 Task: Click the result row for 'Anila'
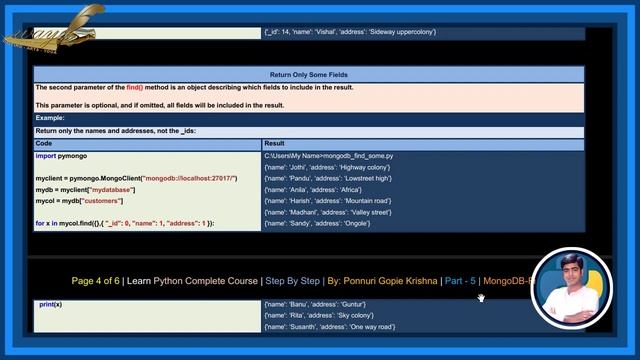pyautogui.click(x=313, y=190)
